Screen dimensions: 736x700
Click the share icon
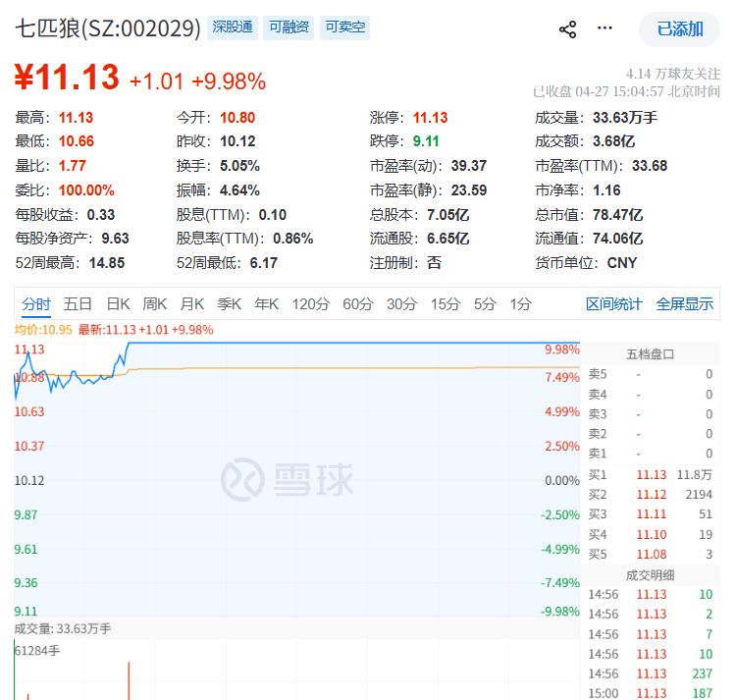click(x=567, y=29)
